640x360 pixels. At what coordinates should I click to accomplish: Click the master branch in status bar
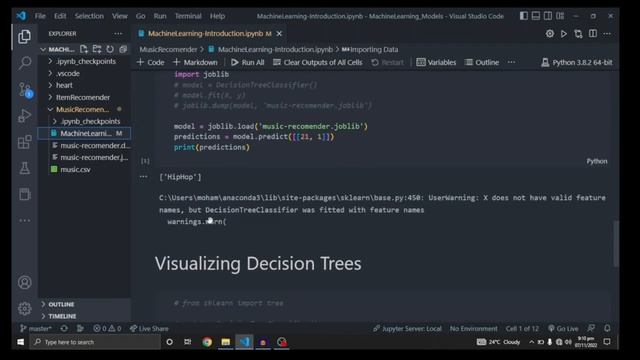(x=36, y=328)
